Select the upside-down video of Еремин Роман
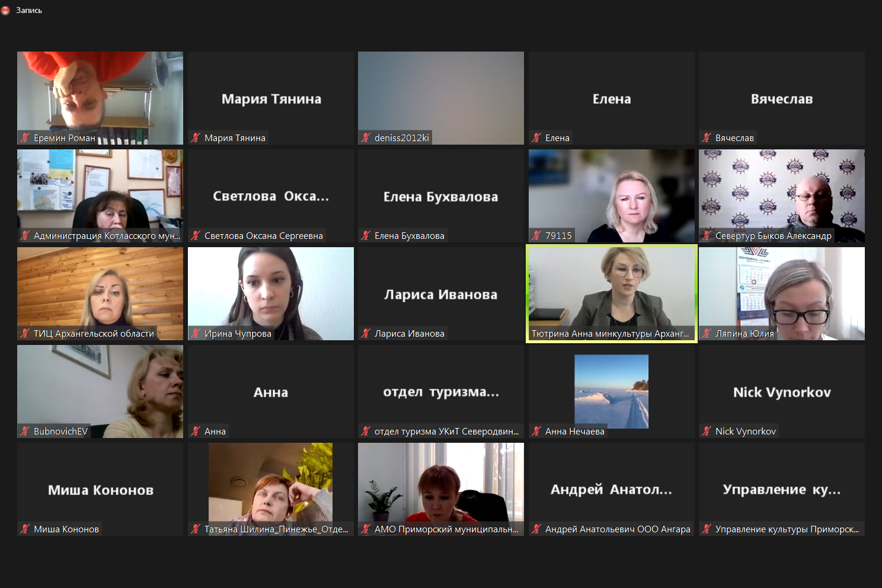 pyautogui.click(x=100, y=98)
